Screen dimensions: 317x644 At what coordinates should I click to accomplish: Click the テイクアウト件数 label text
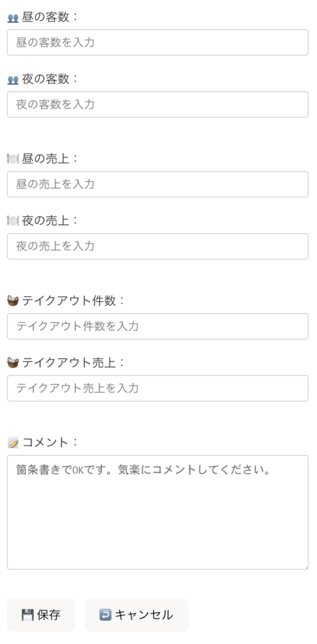(69, 301)
